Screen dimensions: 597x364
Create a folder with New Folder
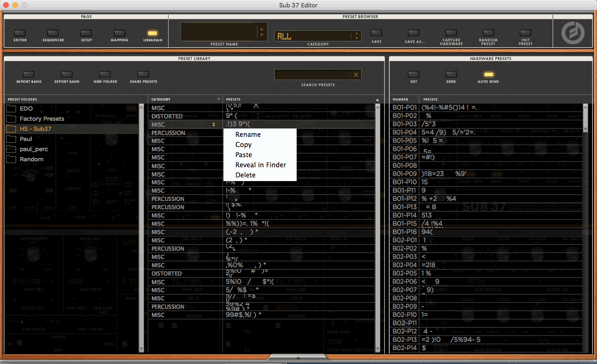point(105,75)
